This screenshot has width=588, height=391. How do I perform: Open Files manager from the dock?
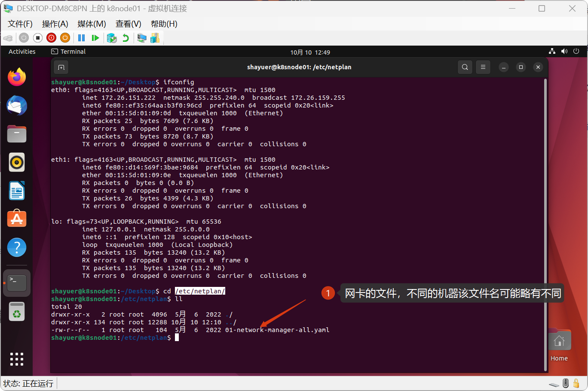point(17,134)
